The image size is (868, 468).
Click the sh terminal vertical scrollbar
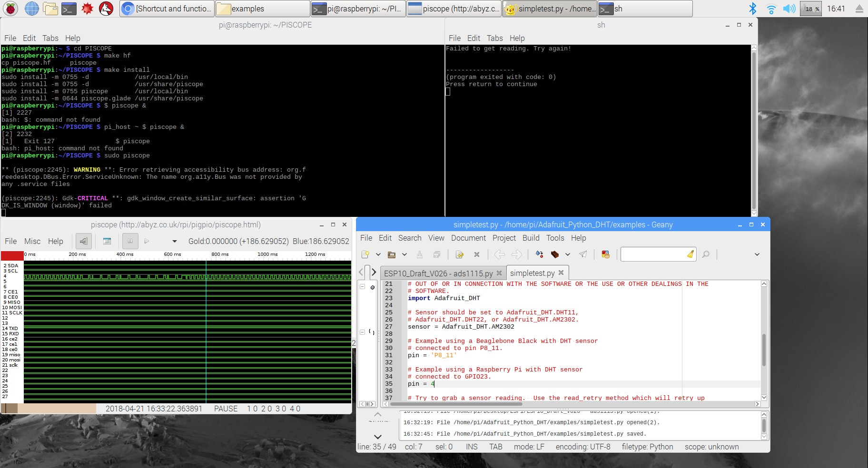click(x=754, y=131)
